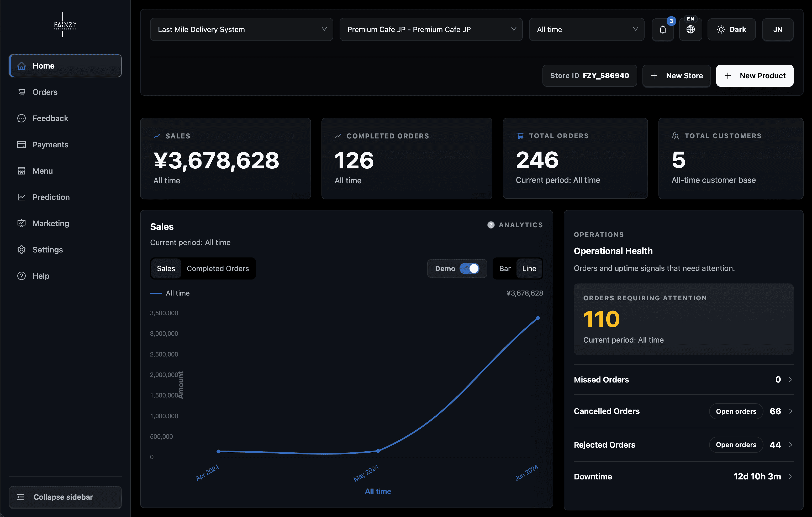The image size is (812, 517).
Task: Select the Orders cart icon in sidebar
Action: (22, 92)
